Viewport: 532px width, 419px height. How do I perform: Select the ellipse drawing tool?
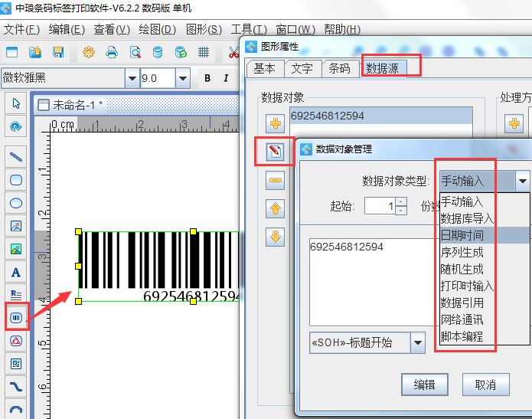[x=16, y=203]
